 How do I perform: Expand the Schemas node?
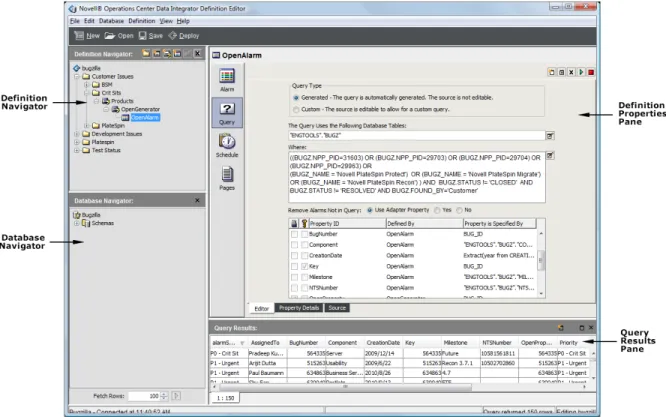(x=77, y=223)
